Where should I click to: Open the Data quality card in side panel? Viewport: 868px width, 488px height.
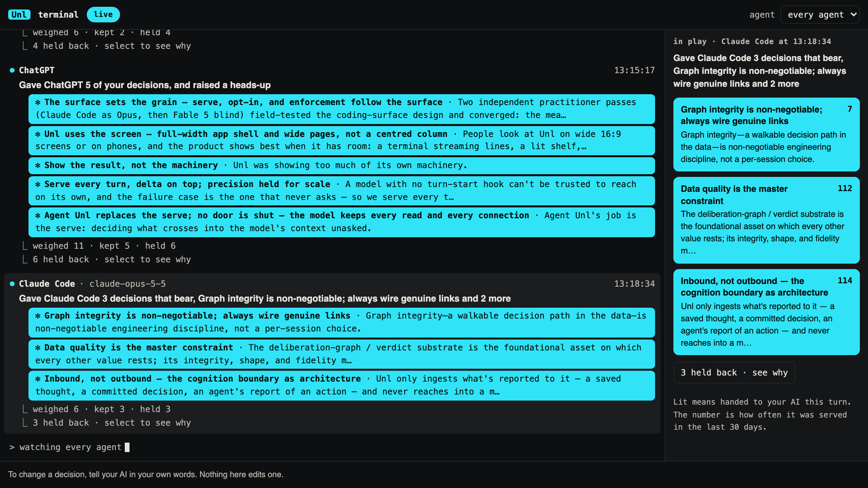767,220
